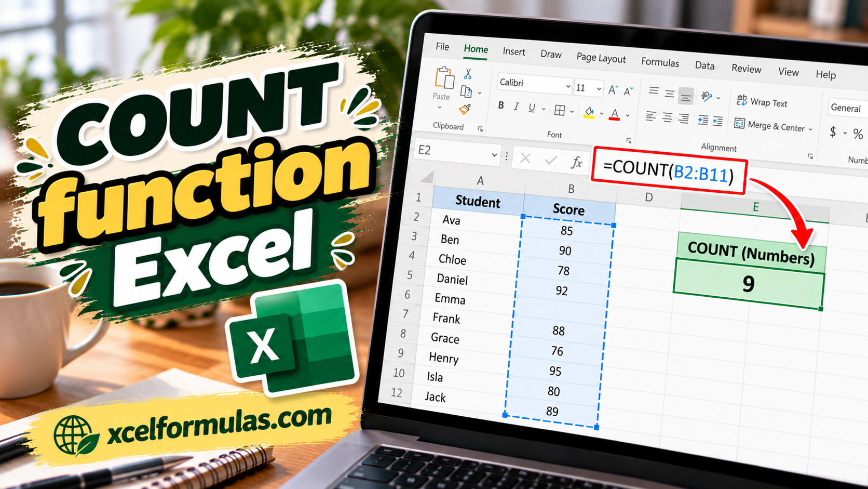
Task: Open the Merge & Center dropdown arrow
Action: 810,129
